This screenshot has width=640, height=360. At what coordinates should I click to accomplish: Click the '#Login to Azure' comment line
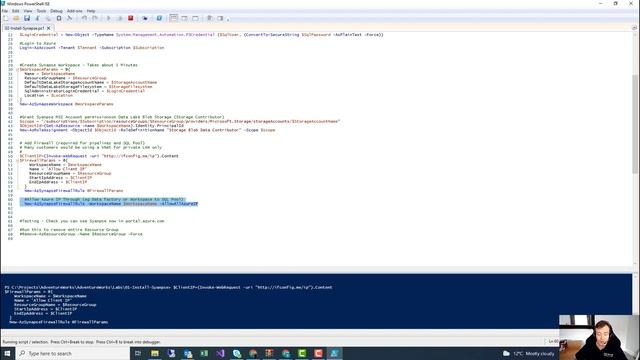click(38, 43)
